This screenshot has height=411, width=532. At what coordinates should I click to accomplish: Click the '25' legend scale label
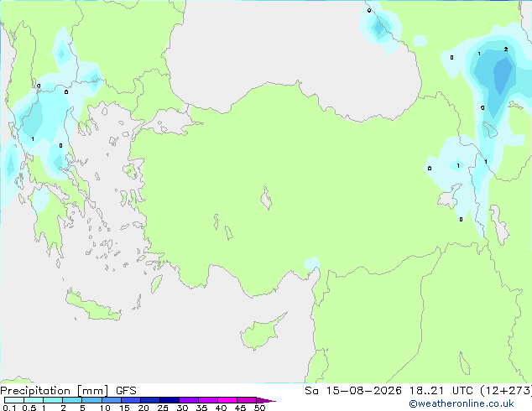point(163,408)
